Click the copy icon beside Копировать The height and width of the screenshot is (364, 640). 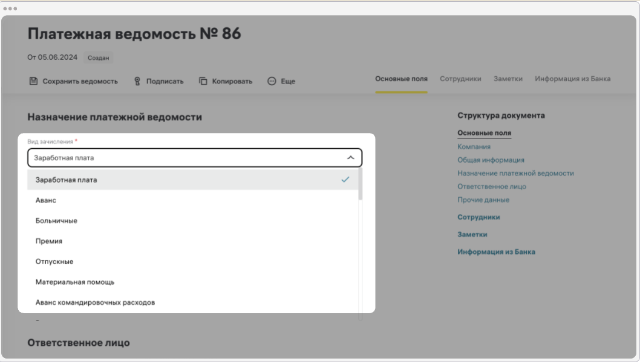pyautogui.click(x=203, y=81)
